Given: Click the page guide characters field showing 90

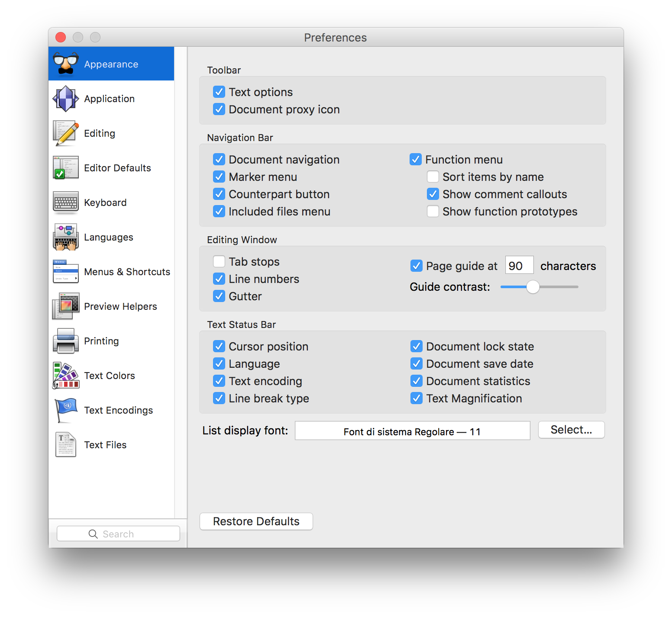Looking at the screenshot, I should pos(519,265).
